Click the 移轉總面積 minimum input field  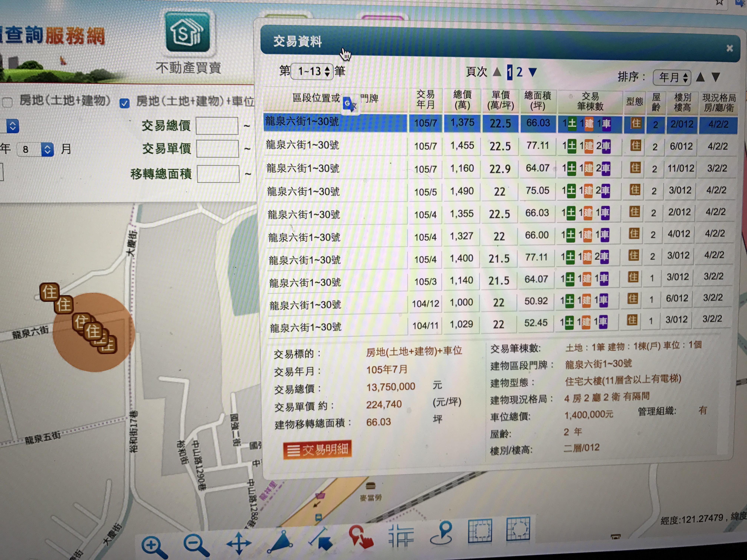click(x=218, y=174)
